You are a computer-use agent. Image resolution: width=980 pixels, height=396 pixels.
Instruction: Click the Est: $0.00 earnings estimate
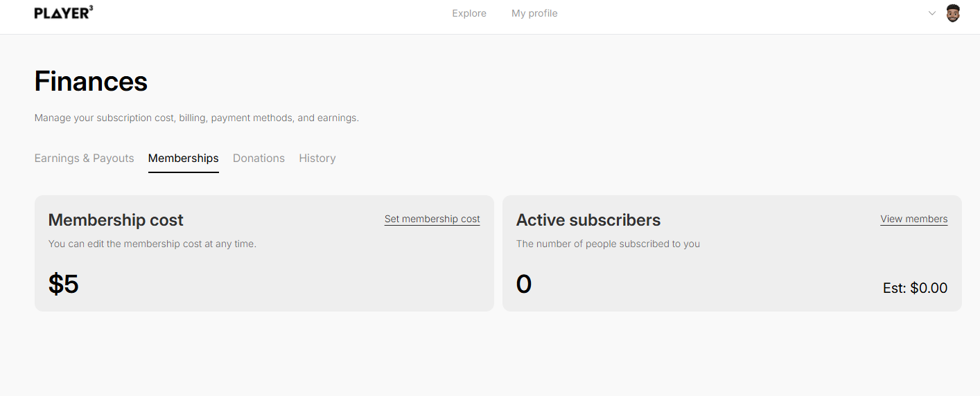(915, 288)
